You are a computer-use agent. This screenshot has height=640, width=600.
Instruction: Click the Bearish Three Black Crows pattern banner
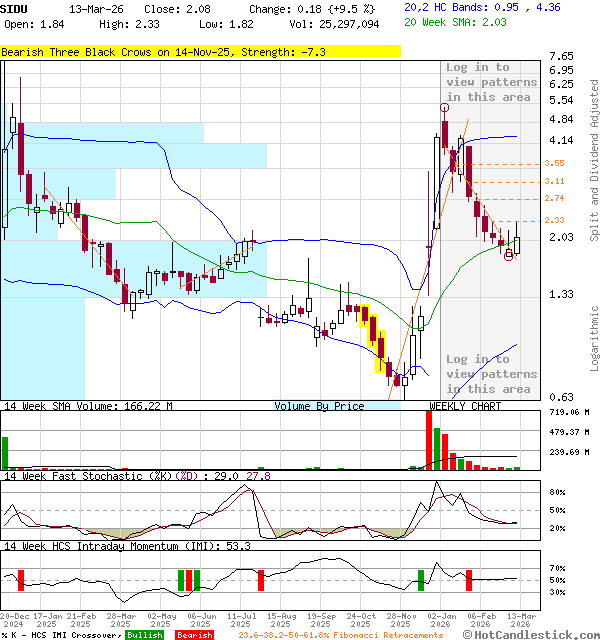(x=201, y=51)
